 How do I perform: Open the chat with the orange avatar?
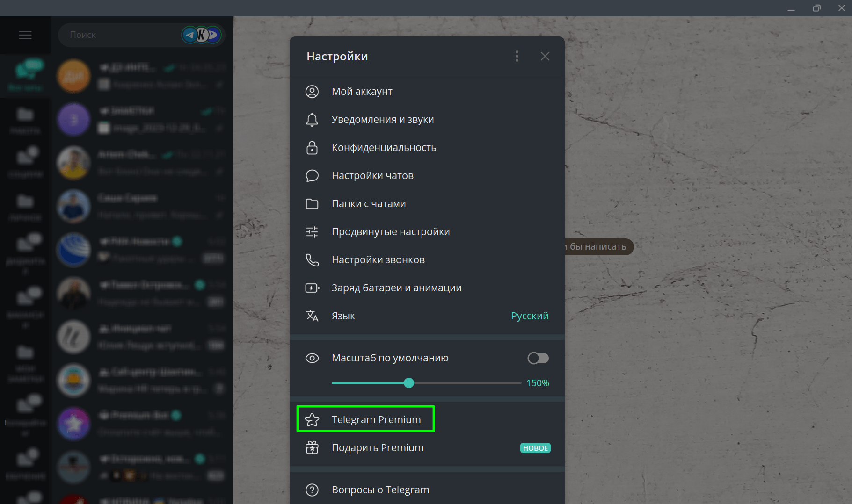point(142,76)
